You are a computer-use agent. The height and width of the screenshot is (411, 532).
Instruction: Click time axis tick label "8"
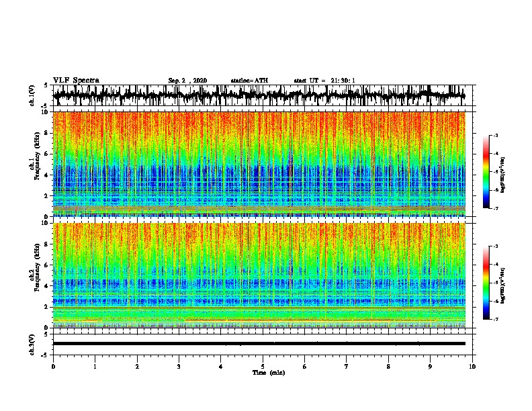pos(388,367)
